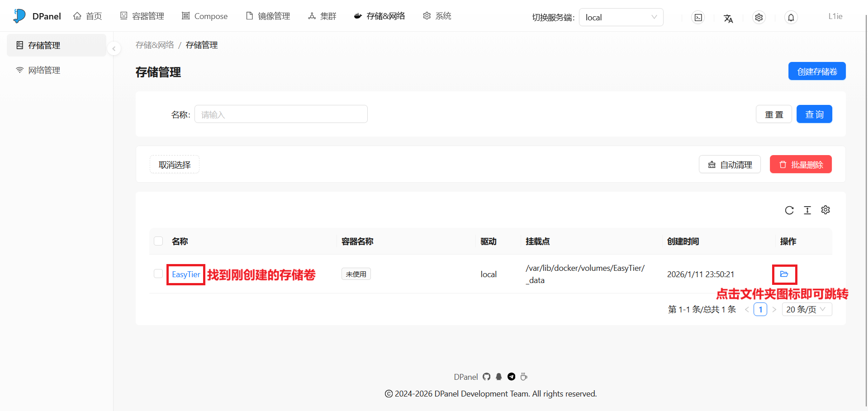868x411 pixels.
Task: Focus the 名称 search input field
Action: tap(281, 114)
